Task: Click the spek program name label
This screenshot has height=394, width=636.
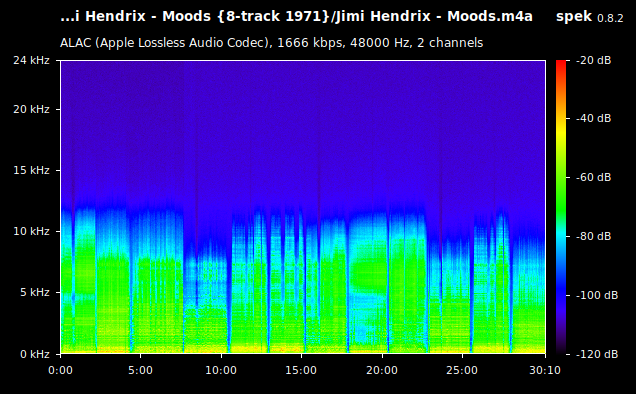Action: [x=574, y=17]
